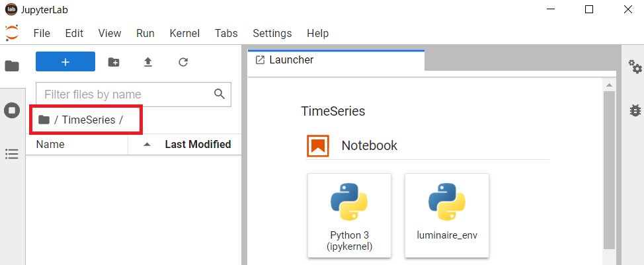Launch a Python 3 (ipykernel) notebook

(349, 215)
